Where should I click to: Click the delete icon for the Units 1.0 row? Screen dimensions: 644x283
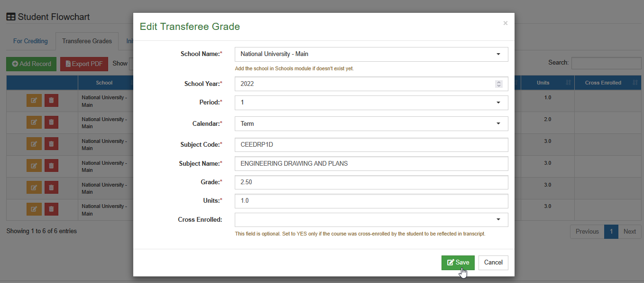coord(51,101)
